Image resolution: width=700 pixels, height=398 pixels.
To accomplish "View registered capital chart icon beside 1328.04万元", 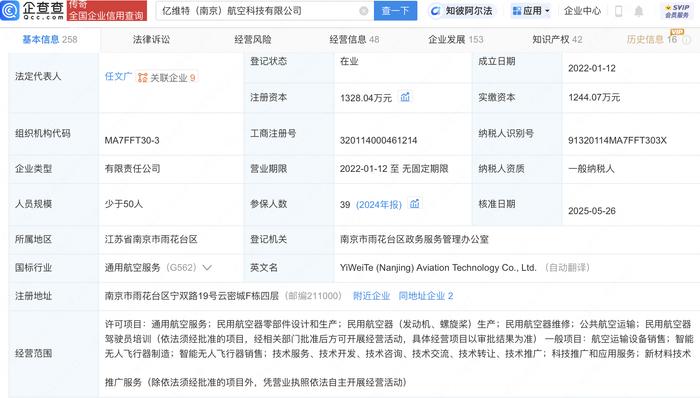I will click(x=405, y=97).
